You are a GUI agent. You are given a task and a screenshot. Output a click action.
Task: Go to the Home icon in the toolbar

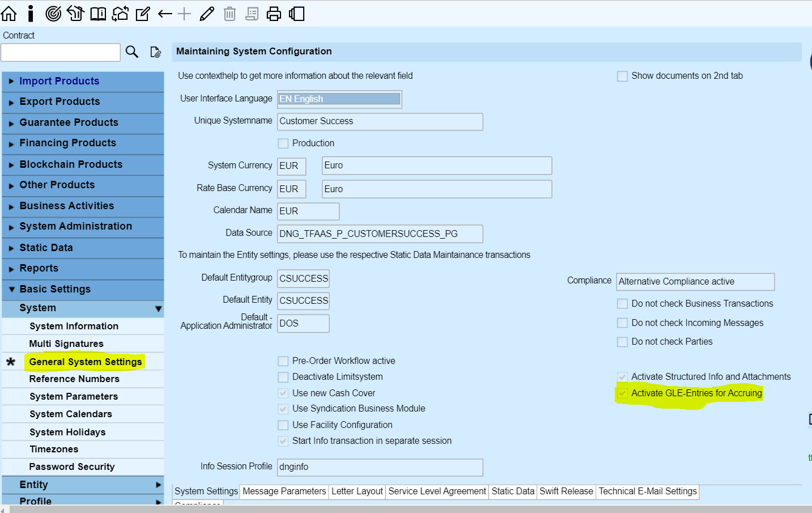click(x=8, y=14)
